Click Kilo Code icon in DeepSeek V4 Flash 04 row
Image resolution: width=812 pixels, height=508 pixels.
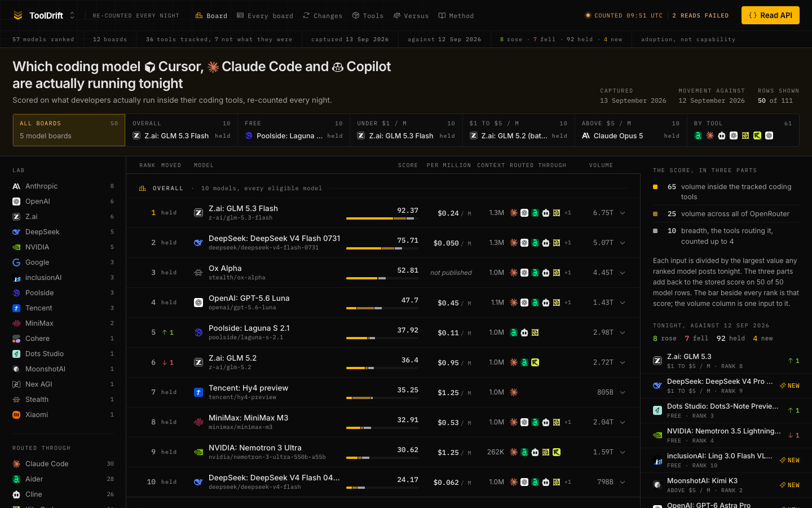(x=557, y=482)
